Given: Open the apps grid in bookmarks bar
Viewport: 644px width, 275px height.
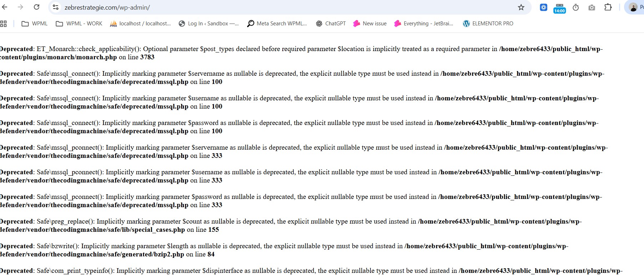Looking at the screenshot, I should pos(4,24).
